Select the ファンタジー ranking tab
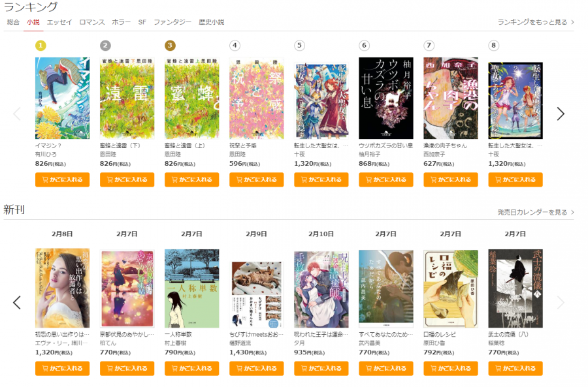This screenshot has height=387, width=588. pos(172,22)
